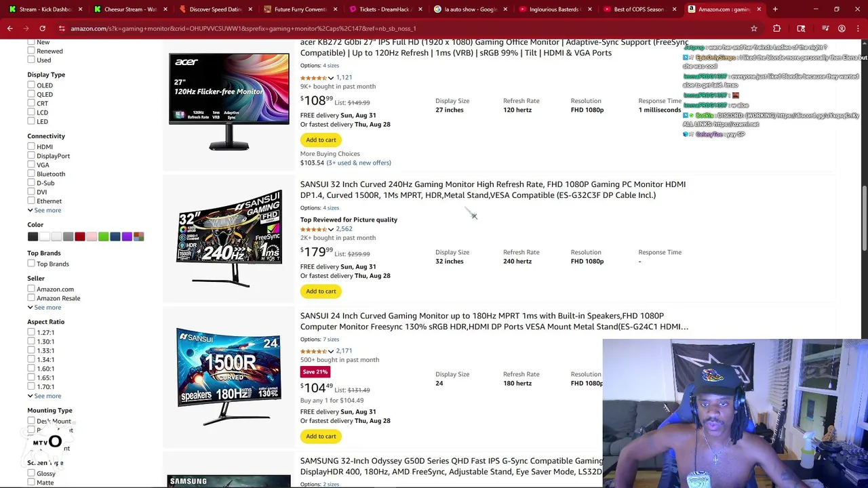Tick the Bluetooth connectivity checkbox
Image resolution: width=868 pixels, height=488 pixels.
point(31,174)
